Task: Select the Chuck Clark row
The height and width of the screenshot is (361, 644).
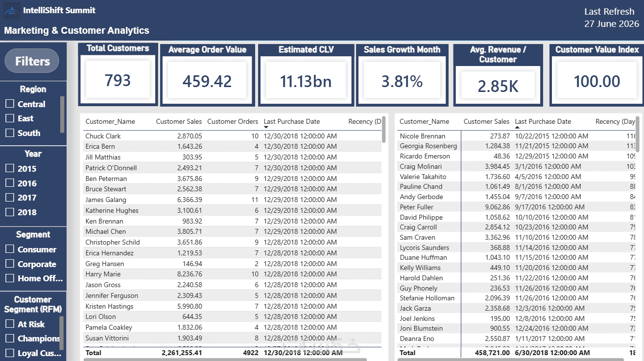Action: click(232, 136)
